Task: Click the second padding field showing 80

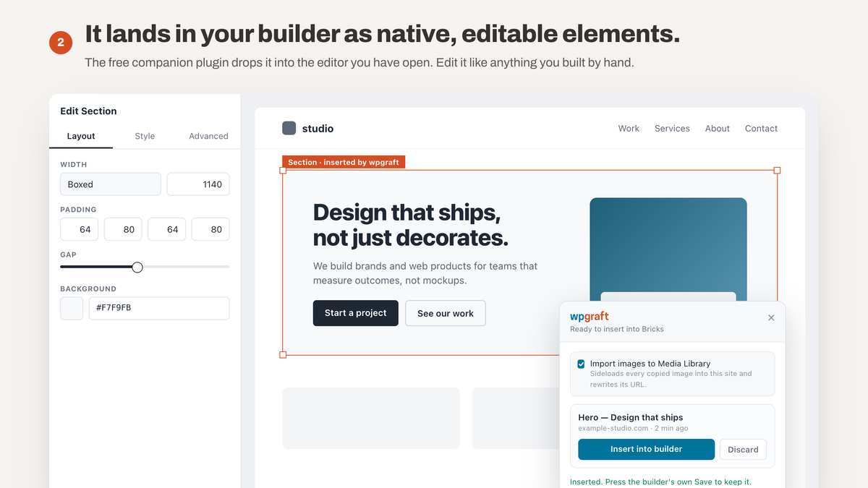Action: coord(123,229)
